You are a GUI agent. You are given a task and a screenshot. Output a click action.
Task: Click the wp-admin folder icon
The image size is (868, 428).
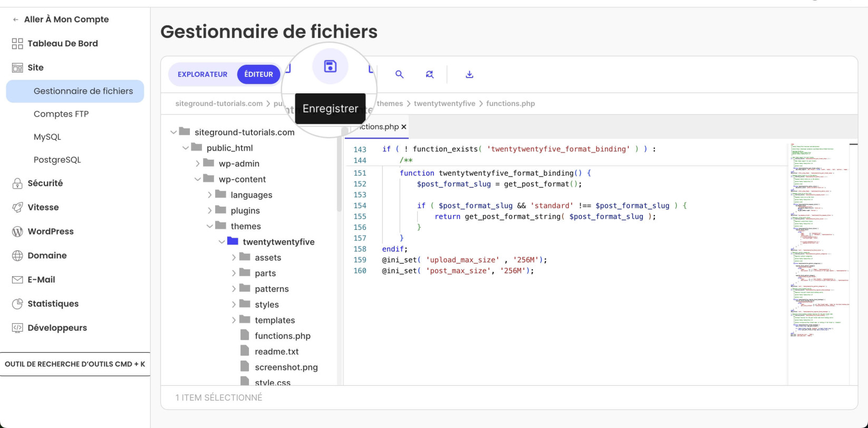point(209,162)
